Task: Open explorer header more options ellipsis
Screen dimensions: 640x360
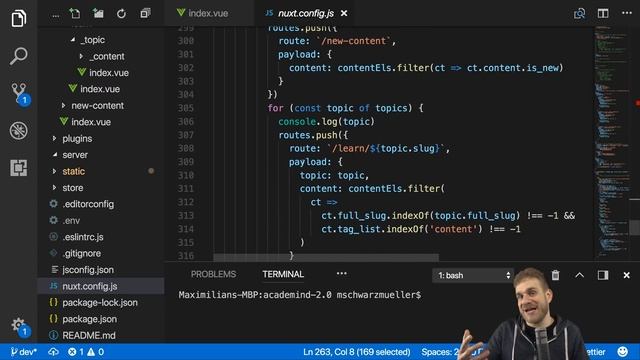Action: point(56,16)
